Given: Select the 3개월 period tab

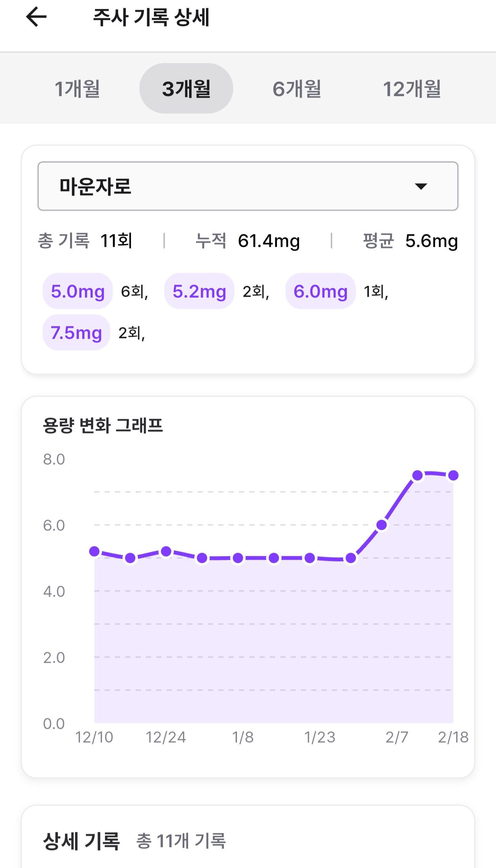Looking at the screenshot, I should [186, 88].
